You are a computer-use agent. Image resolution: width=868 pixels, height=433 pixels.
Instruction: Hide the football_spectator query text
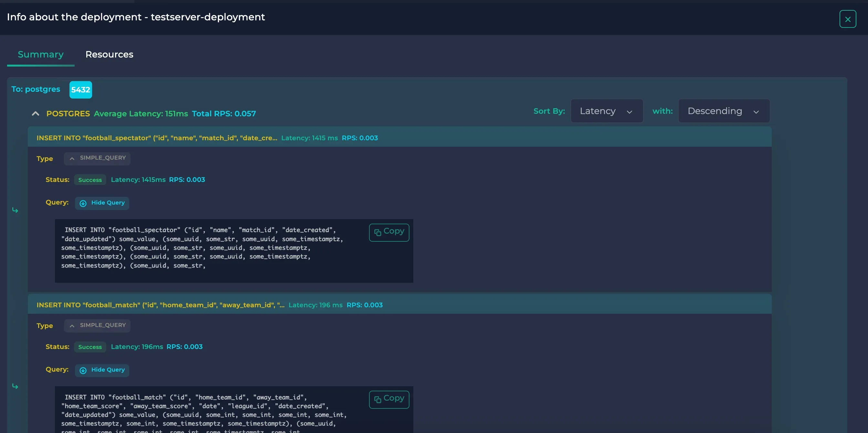tap(102, 203)
